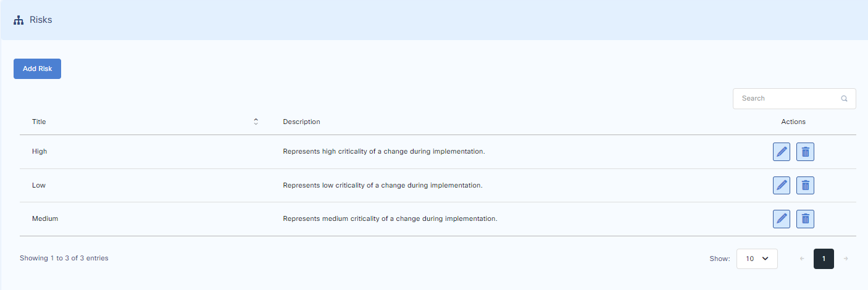Click the Add Risk button
This screenshot has width=868, height=290.
tap(37, 69)
